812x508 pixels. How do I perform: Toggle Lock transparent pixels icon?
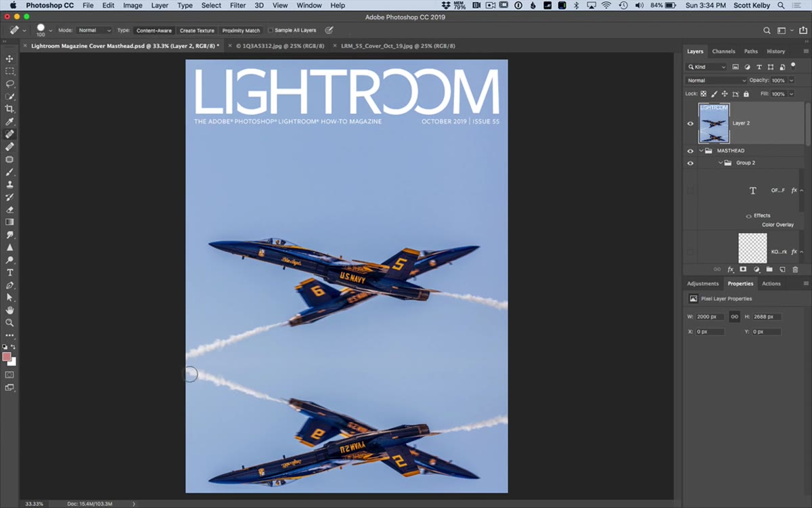pyautogui.click(x=704, y=94)
